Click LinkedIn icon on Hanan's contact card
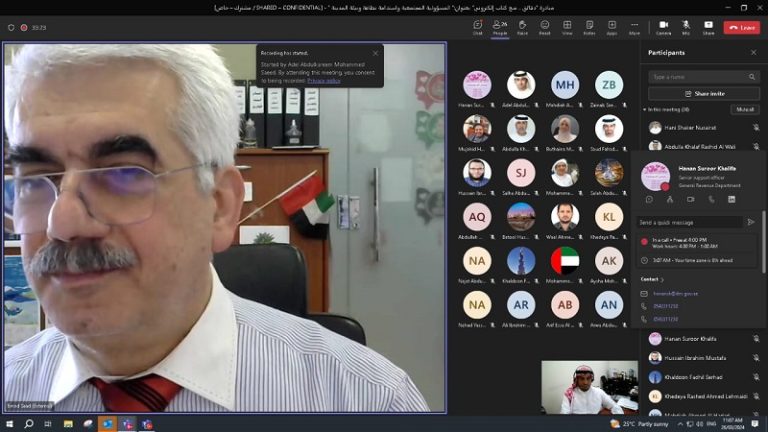 pyautogui.click(x=731, y=199)
